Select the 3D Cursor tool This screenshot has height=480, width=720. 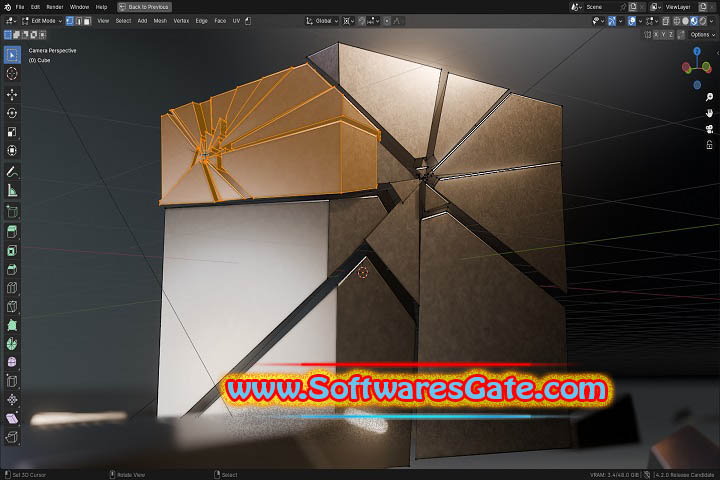12,73
